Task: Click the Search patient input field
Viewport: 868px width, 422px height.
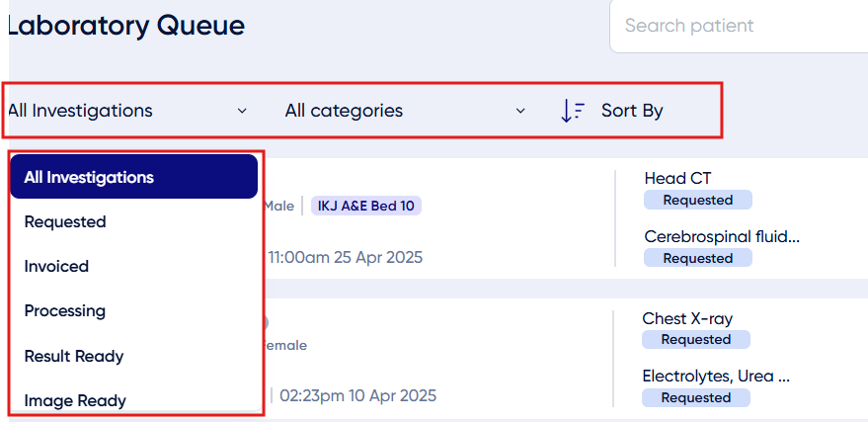Action: 739,26
